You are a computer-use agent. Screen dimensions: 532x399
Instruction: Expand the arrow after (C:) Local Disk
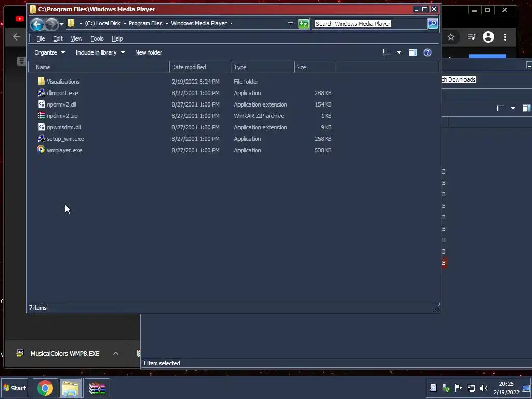125,23
